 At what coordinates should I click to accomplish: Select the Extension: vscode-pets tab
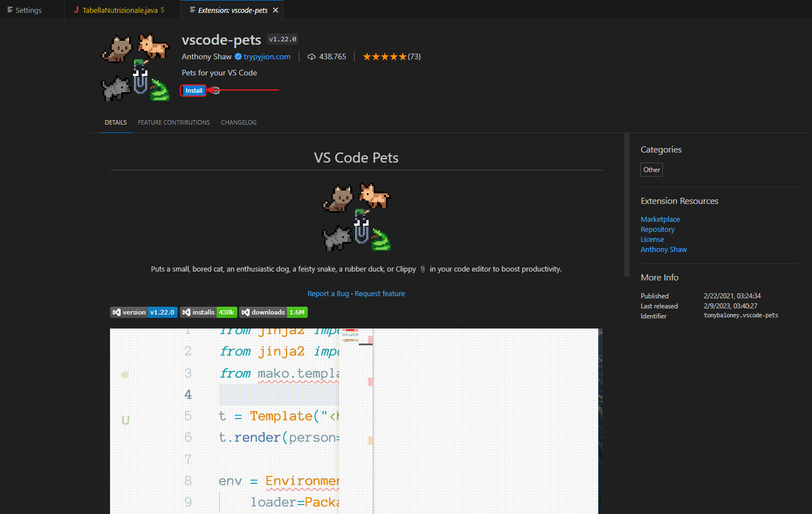point(233,10)
